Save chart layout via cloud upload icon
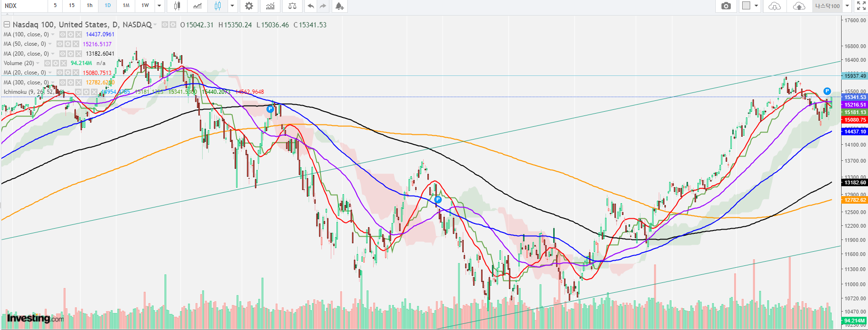The image size is (868, 330). (x=799, y=6)
